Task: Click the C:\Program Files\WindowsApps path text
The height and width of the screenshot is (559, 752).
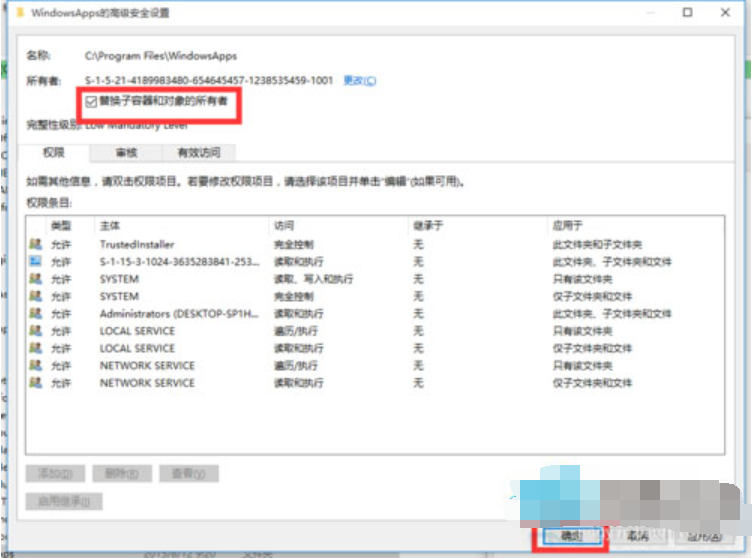Action: (161, 56)
